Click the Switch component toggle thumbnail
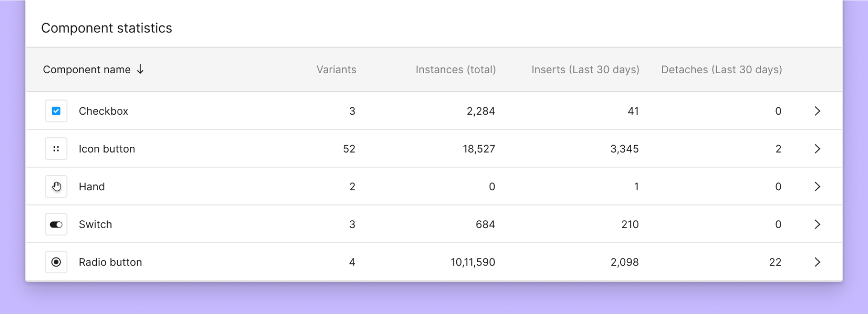Screen dimensions: 868x314 pyautogui.click(x=56, y=225)
